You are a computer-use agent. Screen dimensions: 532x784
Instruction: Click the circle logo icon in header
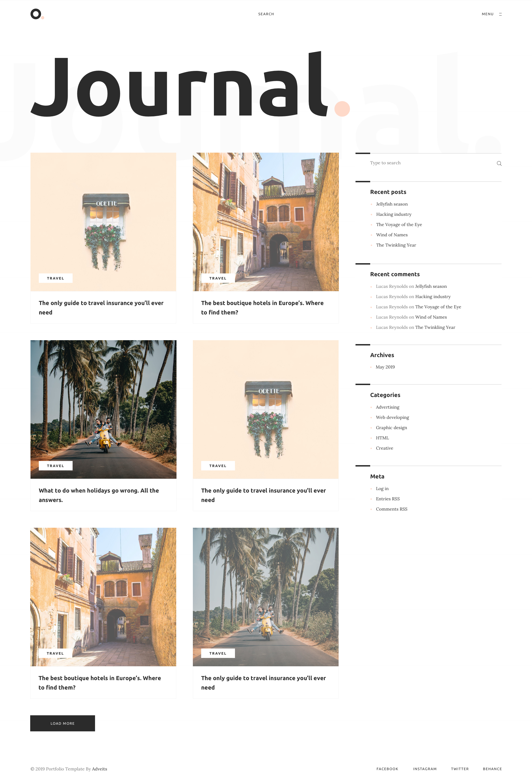(x=36, y=14)
